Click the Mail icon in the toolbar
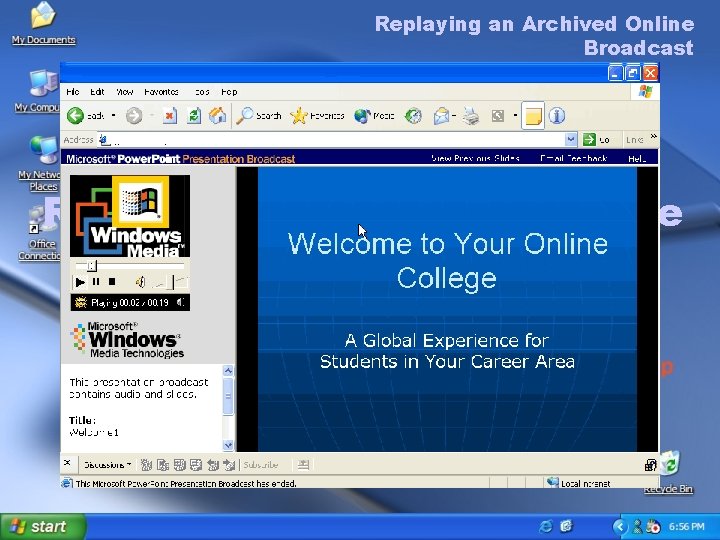Image resolution: width=720 pixels, height=540 pixels. click(441, 116)
